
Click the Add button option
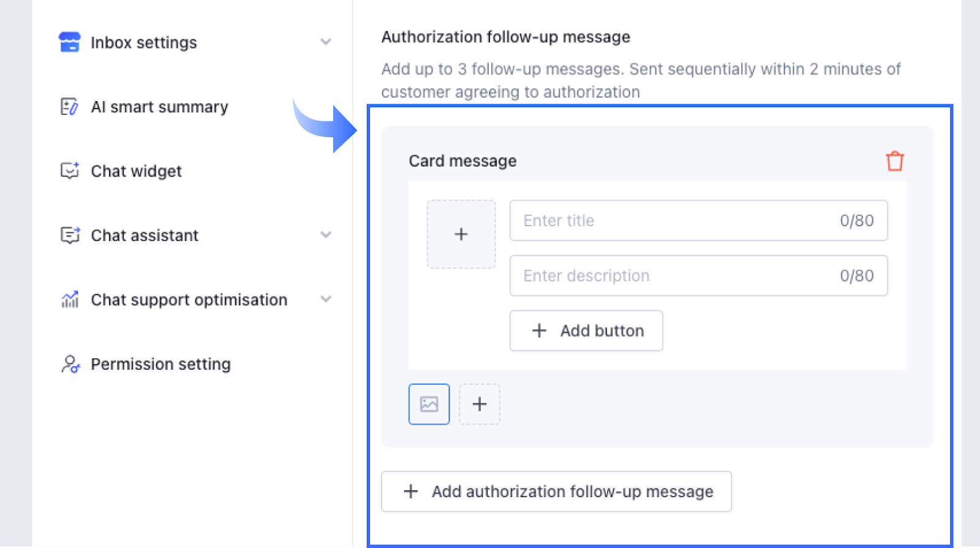click(586, 331)
